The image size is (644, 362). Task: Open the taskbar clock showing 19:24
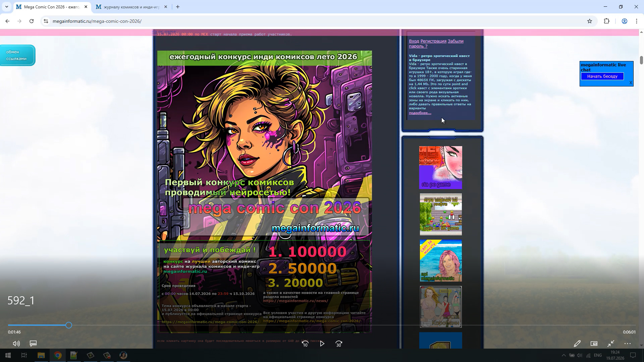(x=615, y=355)
